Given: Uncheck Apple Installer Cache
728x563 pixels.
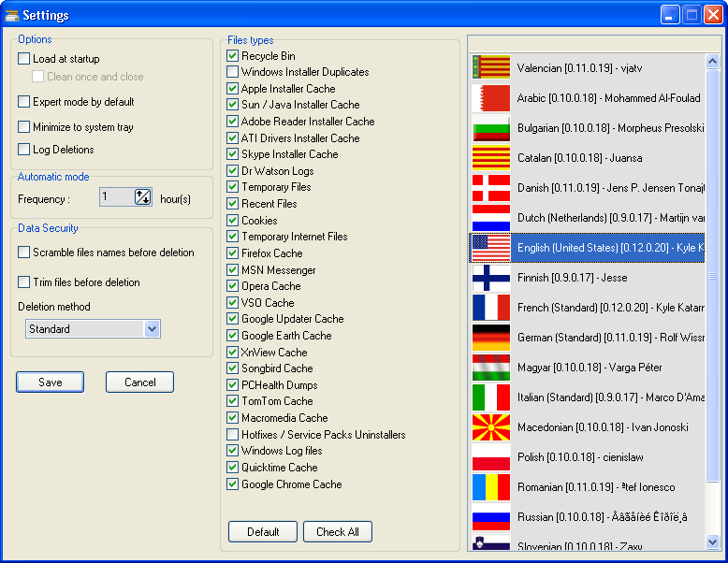Looking at the screenshot, I should coord(233,88).
